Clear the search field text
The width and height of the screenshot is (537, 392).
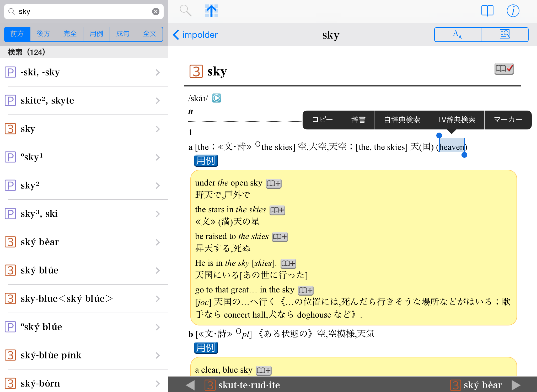[156, 12]
